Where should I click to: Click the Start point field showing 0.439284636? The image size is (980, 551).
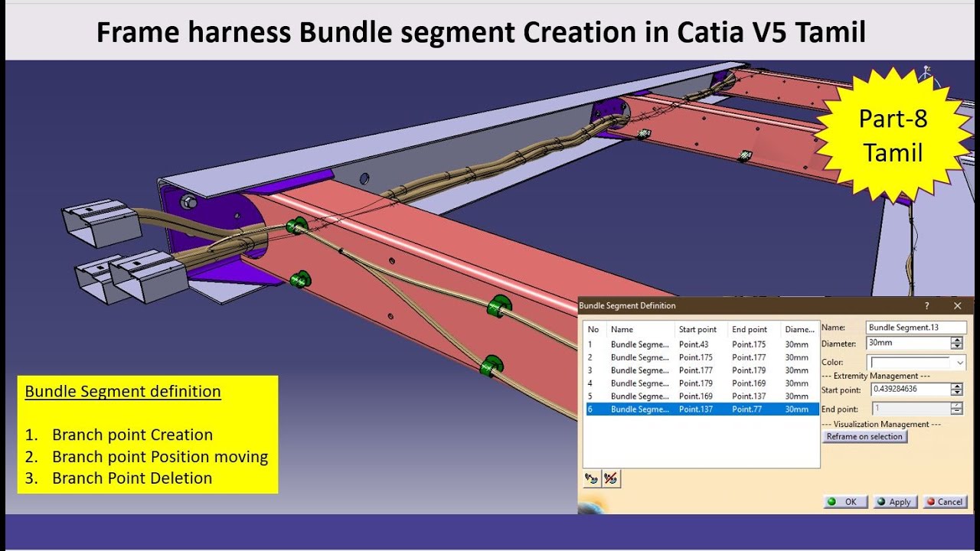(910, 390)
